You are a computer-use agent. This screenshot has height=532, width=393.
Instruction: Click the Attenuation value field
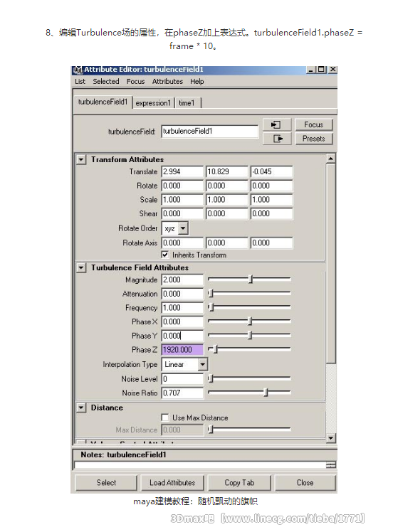pyautogui.click(x=182, y=294)
